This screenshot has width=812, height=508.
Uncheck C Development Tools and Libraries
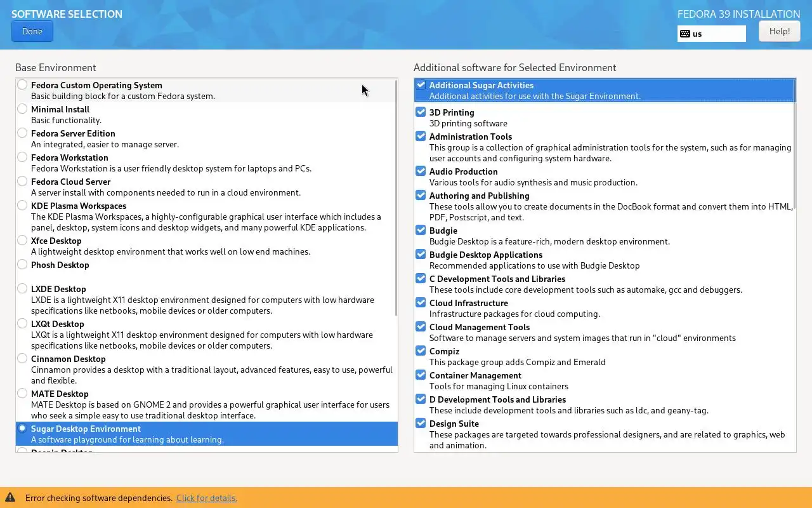click(x=421, y=278)
